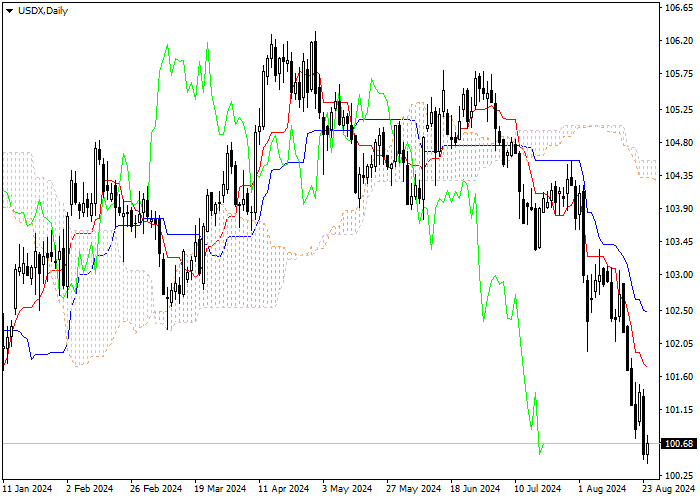The width and height of the screenshot is (700, 500).
Task: Click the 11 Jan 2024 date label
Action: (28, 489)
